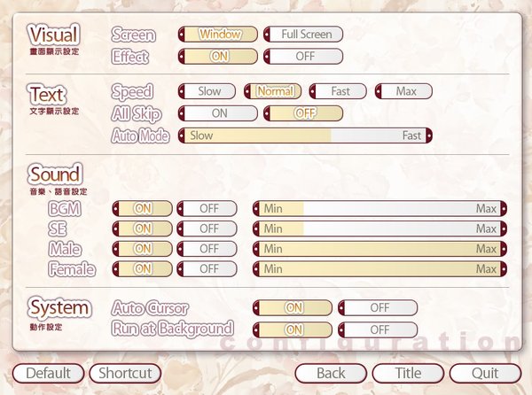Disable Auto Cursor
The width and height of the screenshot is (532, 395).
click(x=378, y=308)
